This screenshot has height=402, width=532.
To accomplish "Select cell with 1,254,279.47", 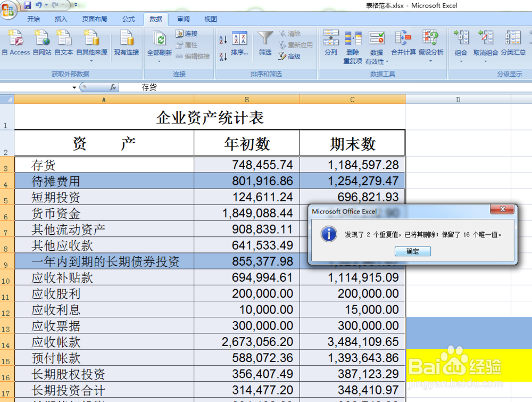I will (352, 181).
